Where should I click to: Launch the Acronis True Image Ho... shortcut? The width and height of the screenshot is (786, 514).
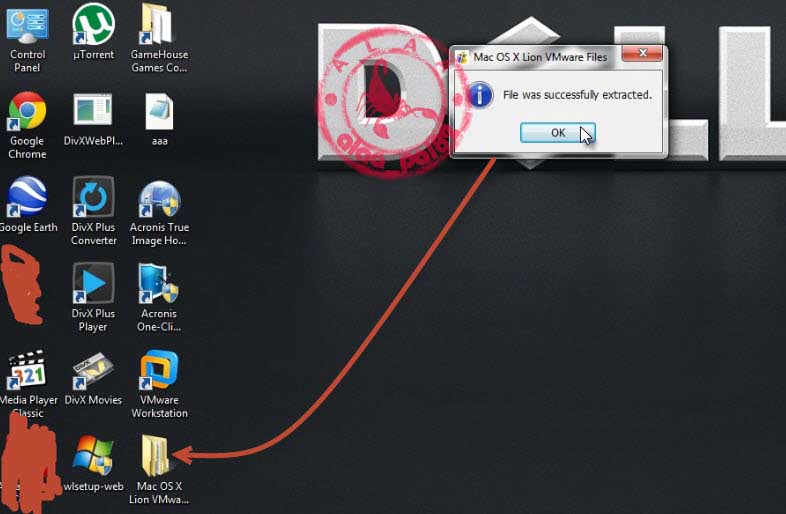pos(159,213)
